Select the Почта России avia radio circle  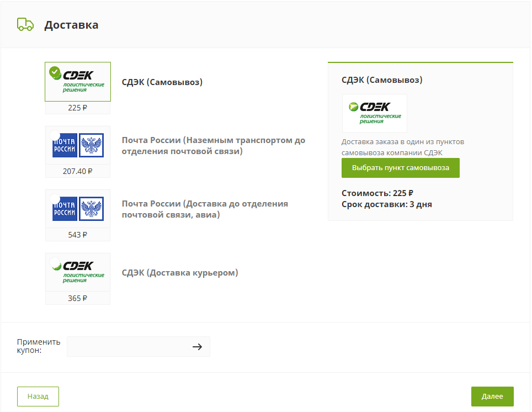[x=55, y=199]
